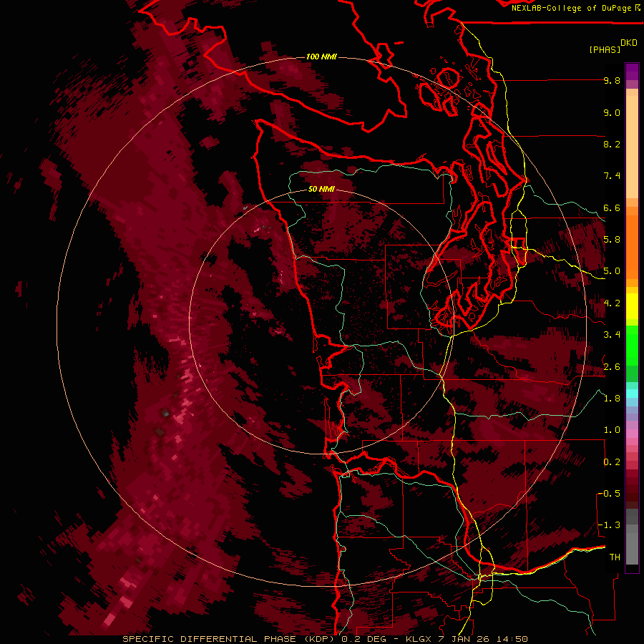The width and height of the screenshot is (644, 644).
Task: Click the 50 NMI range ring label
Action: [321, 189]
